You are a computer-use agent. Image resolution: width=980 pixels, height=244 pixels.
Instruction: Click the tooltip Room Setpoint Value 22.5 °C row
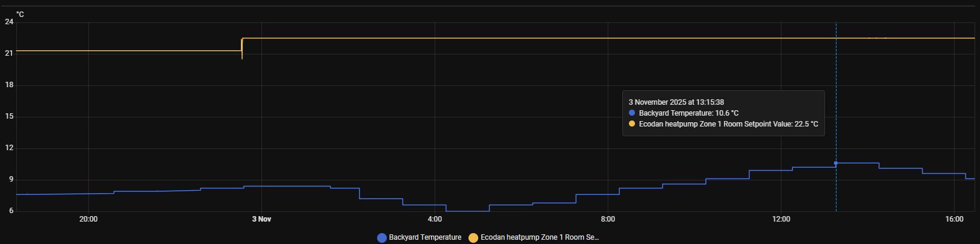(x=728, y=124)
